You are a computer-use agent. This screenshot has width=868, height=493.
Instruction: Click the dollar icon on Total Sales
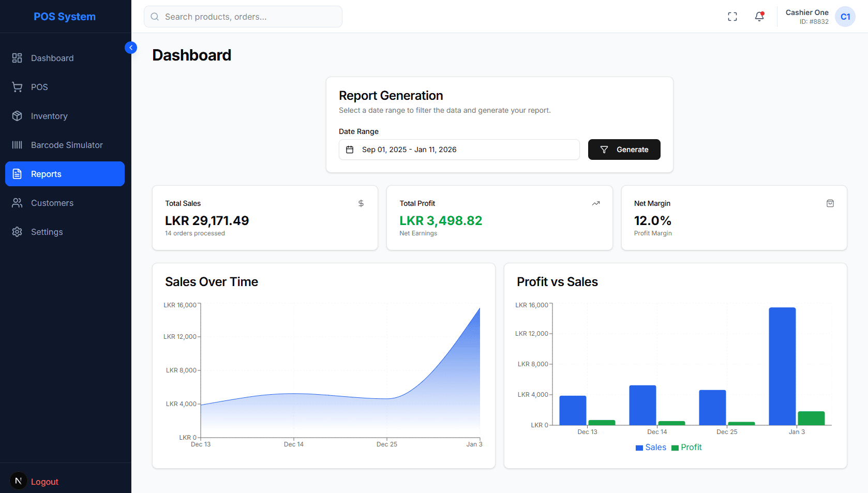(361, 203)
